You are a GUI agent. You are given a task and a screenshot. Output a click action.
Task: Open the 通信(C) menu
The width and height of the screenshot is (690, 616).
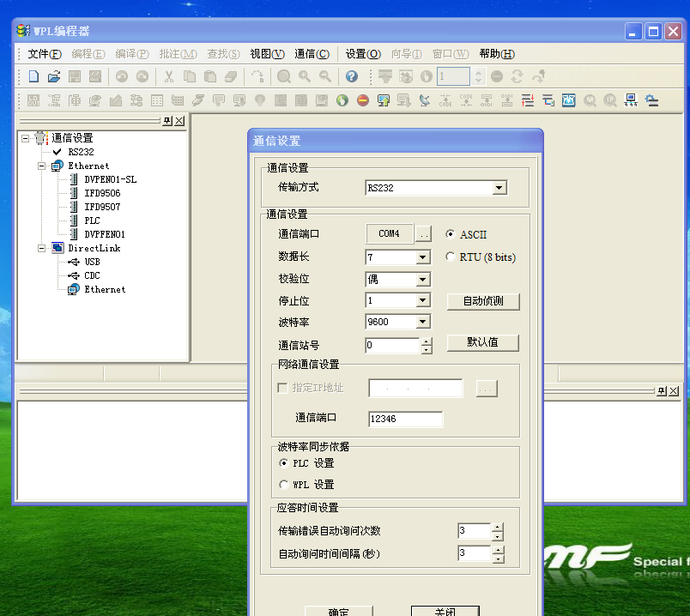pos(312,54)
